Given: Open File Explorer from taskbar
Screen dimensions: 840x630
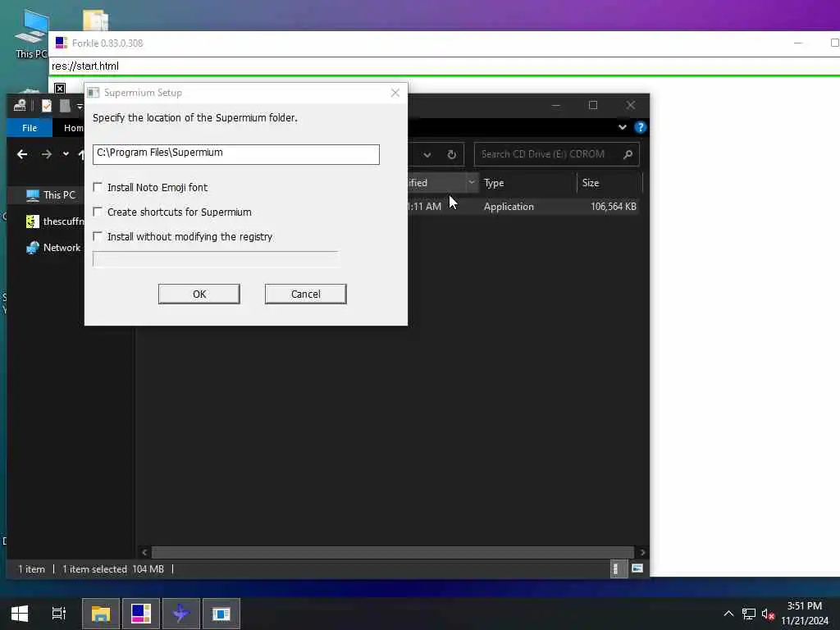Looking at the screenshot, I should [x=101, y=614].
